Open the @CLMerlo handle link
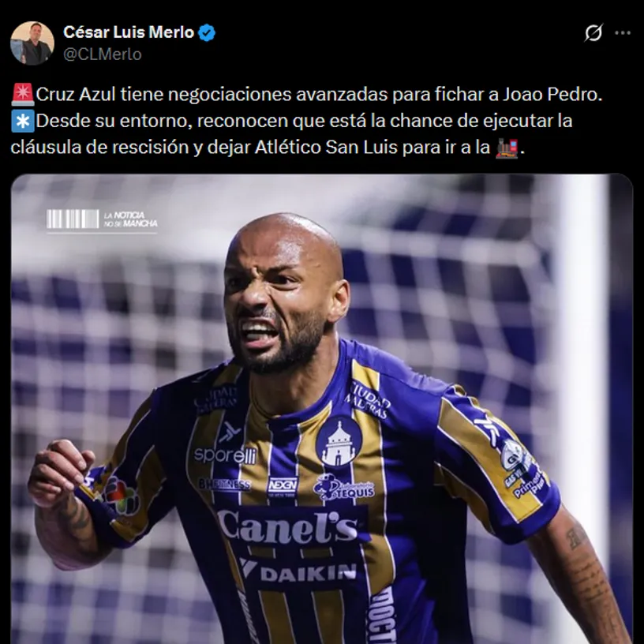This screenshot has height=644, width=644. [x=103, y=54]
